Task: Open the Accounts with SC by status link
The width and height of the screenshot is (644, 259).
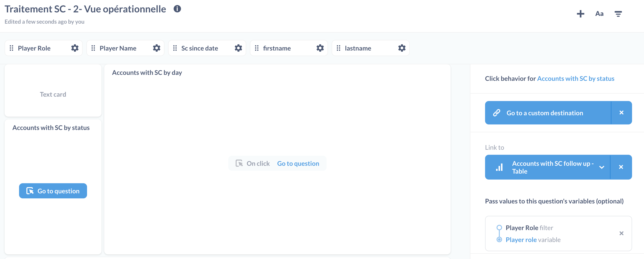Action: (x=576, y=79)
